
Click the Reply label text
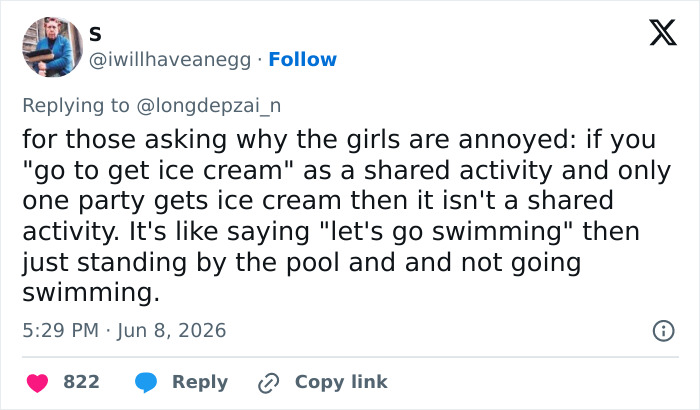coord(200,382)
